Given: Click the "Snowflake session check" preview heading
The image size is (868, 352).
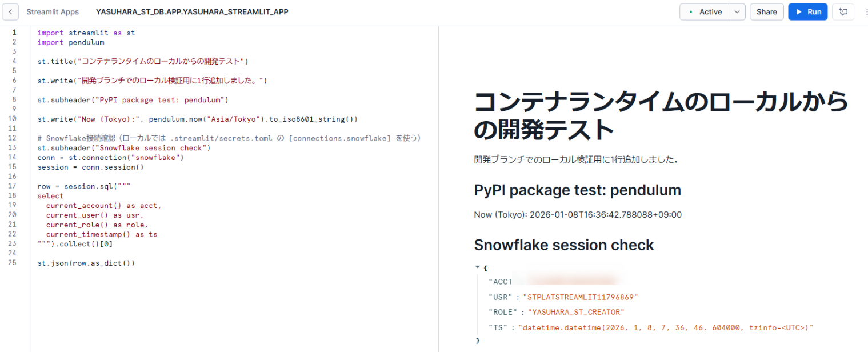Looking at the screenshot, I should click(x=563, y=245).
